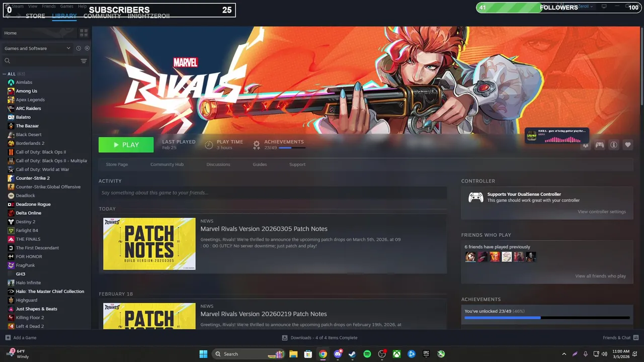Viewport: 644px width, 362px height.
Task: Switch to the LIBRARY tab
Action: pyautogui.click(x=64, y=16)
